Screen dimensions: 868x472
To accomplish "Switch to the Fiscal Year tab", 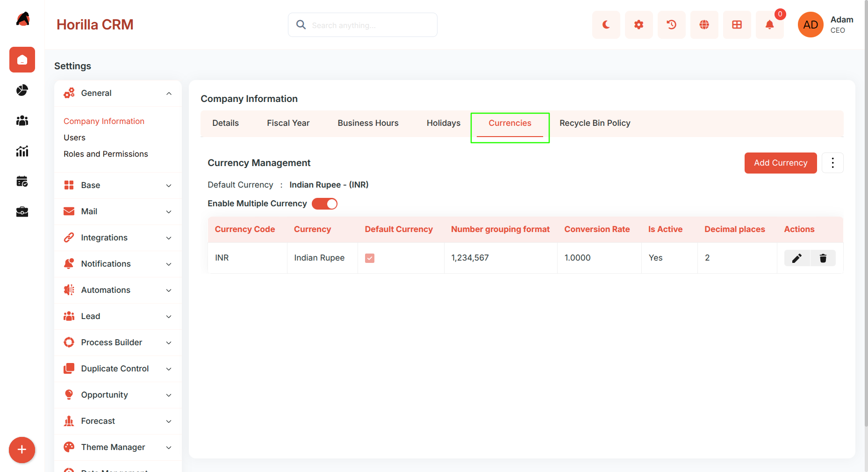I will tap(288, 123).
